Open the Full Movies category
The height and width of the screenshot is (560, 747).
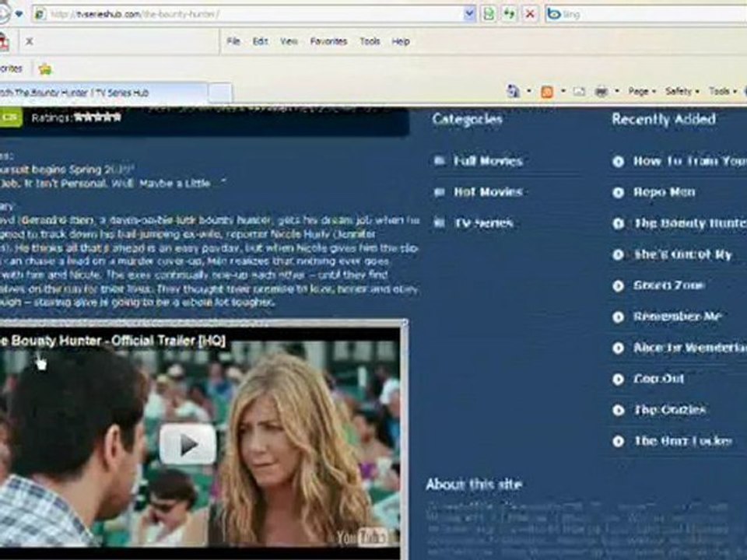click(489, 161)
